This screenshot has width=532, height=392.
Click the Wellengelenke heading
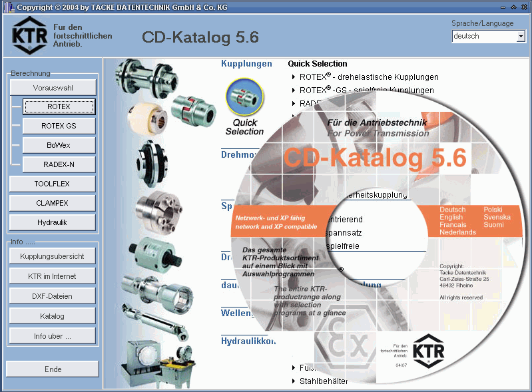click(238, 313)
